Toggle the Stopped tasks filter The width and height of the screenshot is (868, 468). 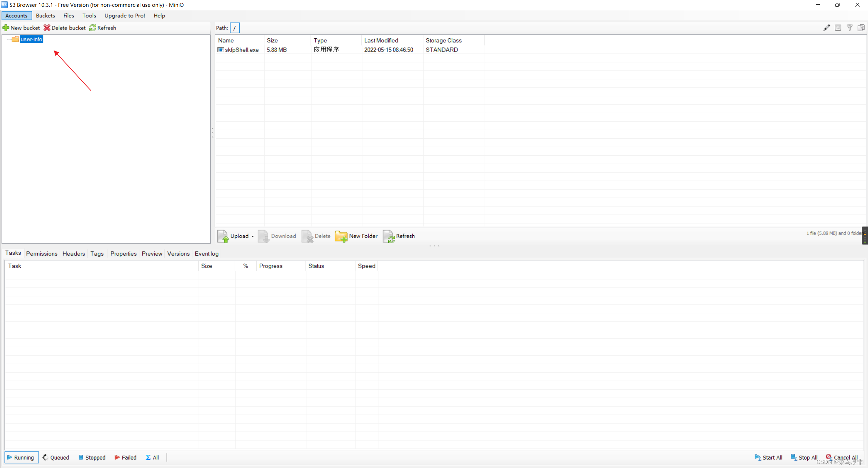tap(92, 457)
